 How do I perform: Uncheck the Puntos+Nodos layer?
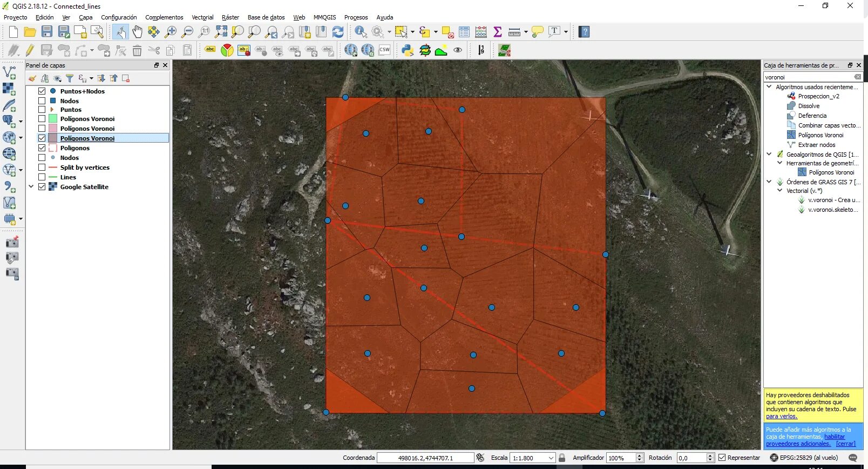pyautogui.click(x=42, y=91)
